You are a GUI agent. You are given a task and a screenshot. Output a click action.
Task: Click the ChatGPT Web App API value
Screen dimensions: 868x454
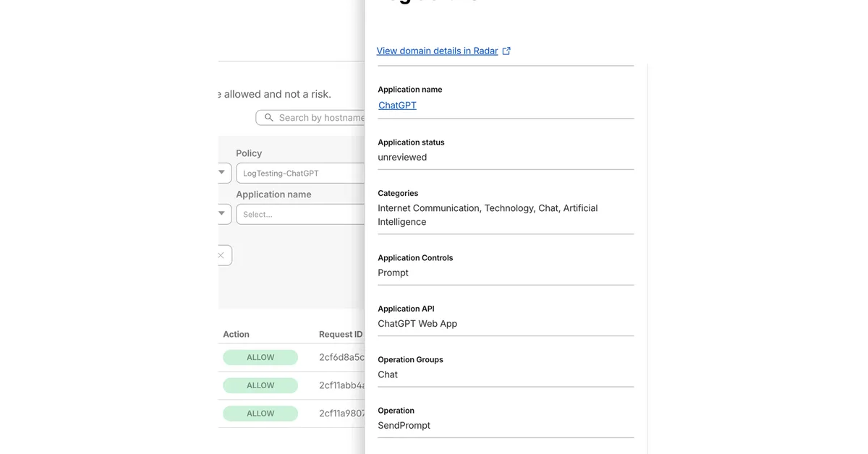[417, 323]
